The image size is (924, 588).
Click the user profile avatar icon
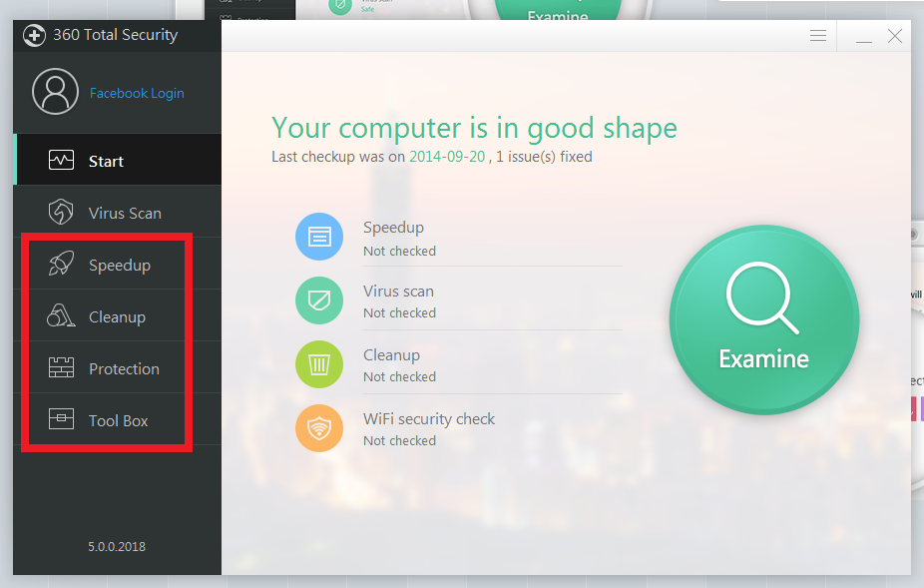click(x=55, y=92)
